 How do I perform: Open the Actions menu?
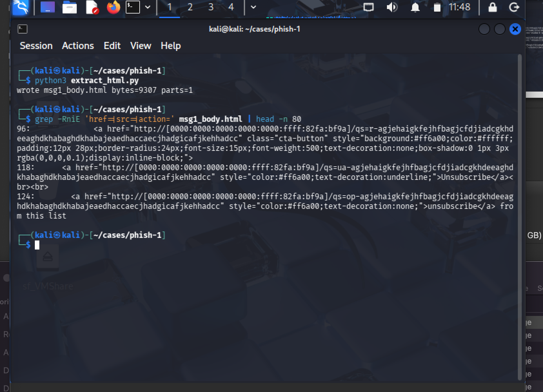click(78, 46)
